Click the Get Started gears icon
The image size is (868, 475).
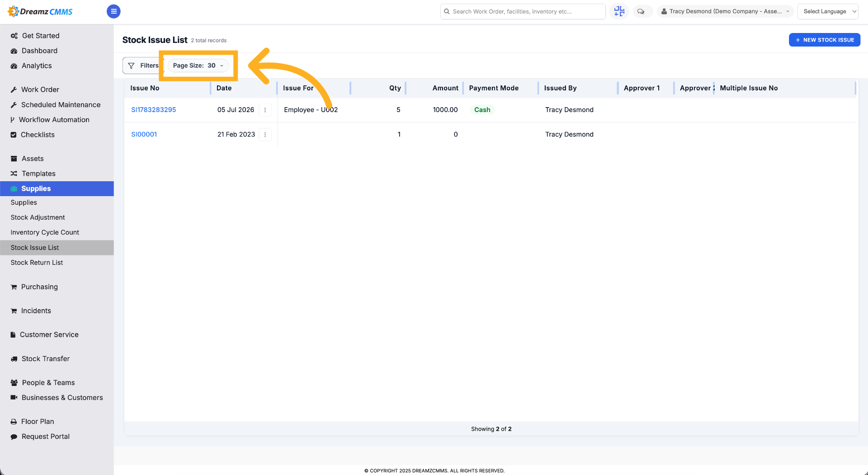pos(14,36)
